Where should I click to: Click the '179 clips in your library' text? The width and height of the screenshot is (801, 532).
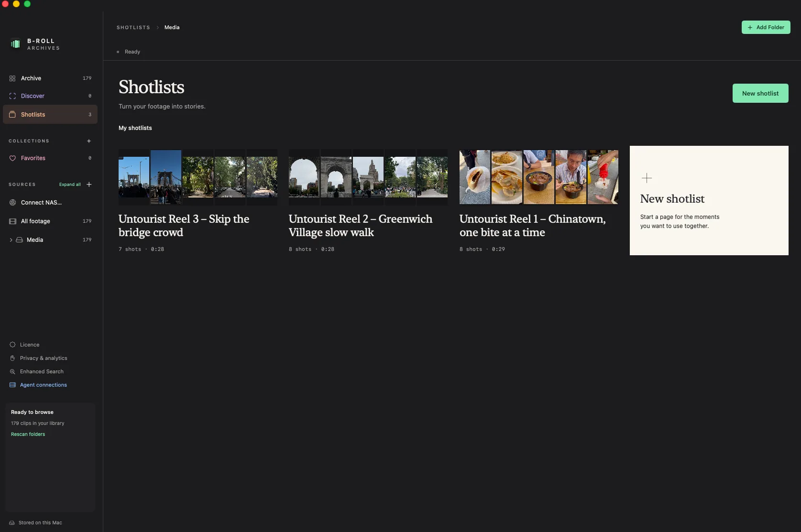38,423
